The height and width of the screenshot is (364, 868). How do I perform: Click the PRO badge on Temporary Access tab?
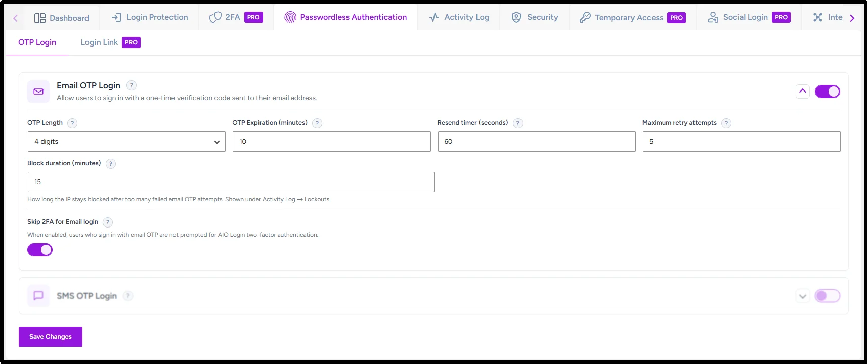coord(676,18)
